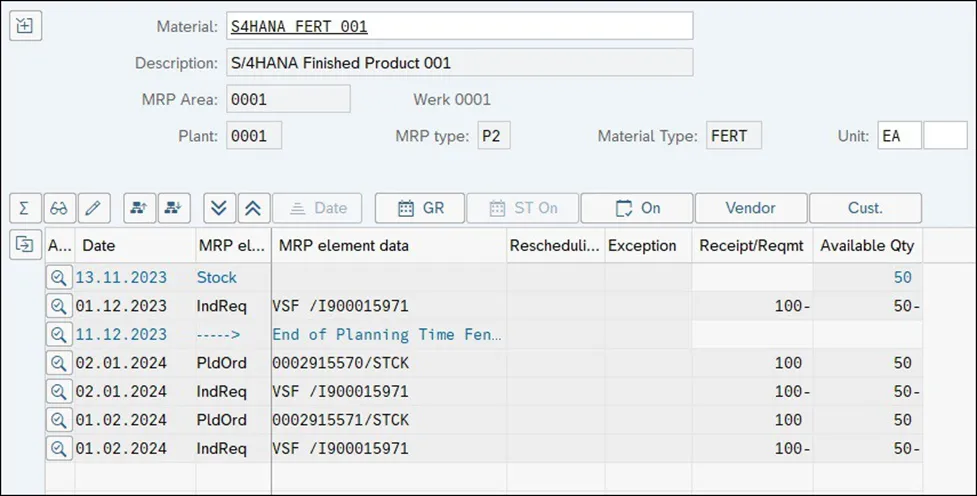Click the pencil edit icon

pyautogui.click(x=93, y=208)
